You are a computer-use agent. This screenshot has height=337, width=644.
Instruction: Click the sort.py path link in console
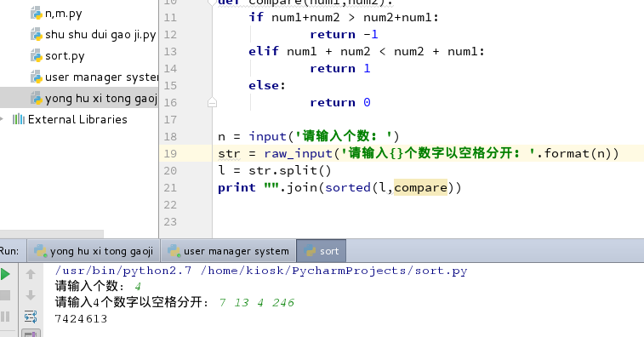[x=442, y=271]
